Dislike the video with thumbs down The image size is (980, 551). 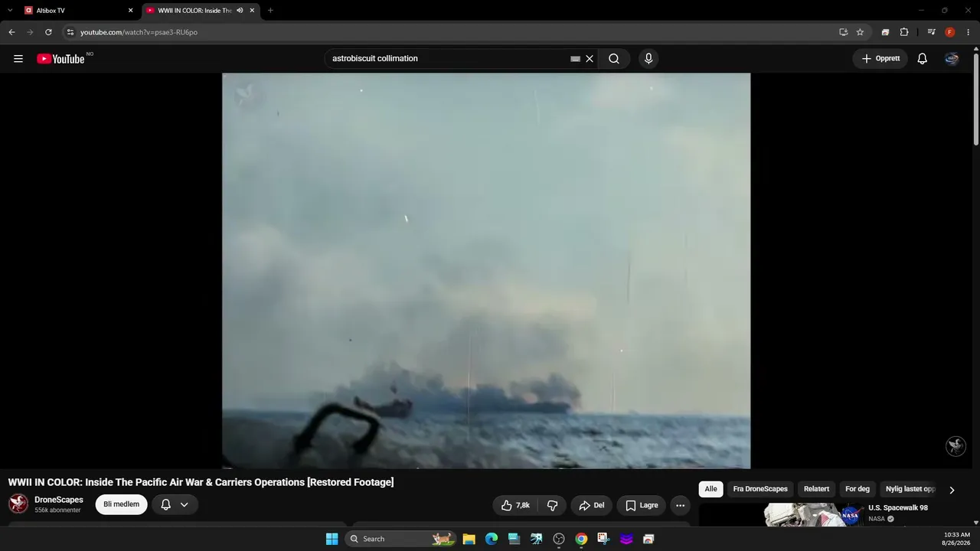click(552, 505)
